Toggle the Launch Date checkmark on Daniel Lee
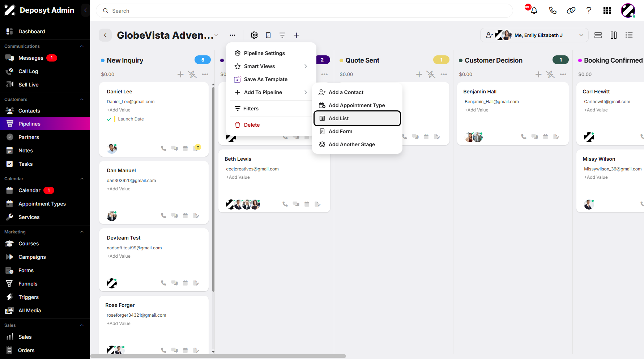 click(x=109, y=119)
